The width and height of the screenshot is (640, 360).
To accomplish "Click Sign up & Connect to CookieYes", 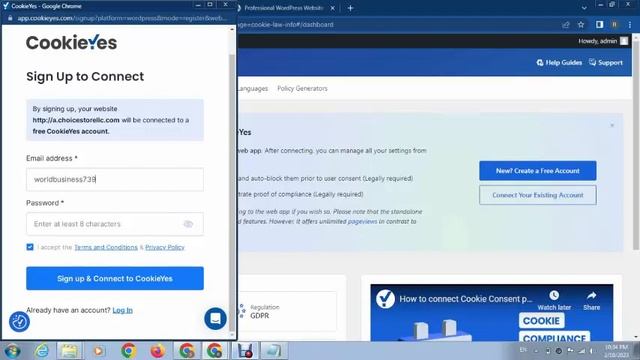I will point(115,278).
